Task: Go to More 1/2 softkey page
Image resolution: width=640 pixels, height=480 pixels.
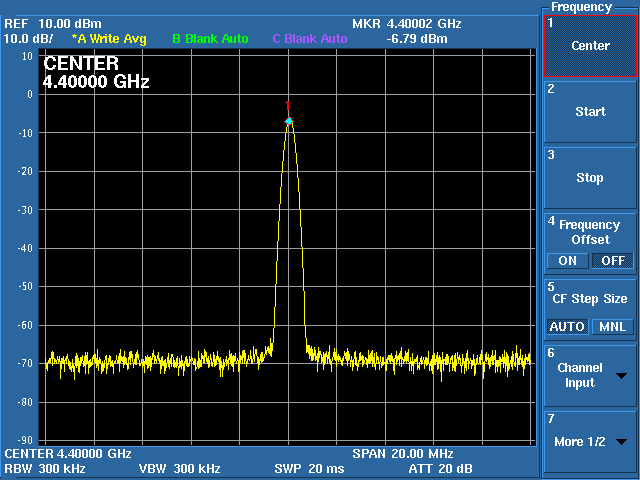Action: (x=590, y=442)
